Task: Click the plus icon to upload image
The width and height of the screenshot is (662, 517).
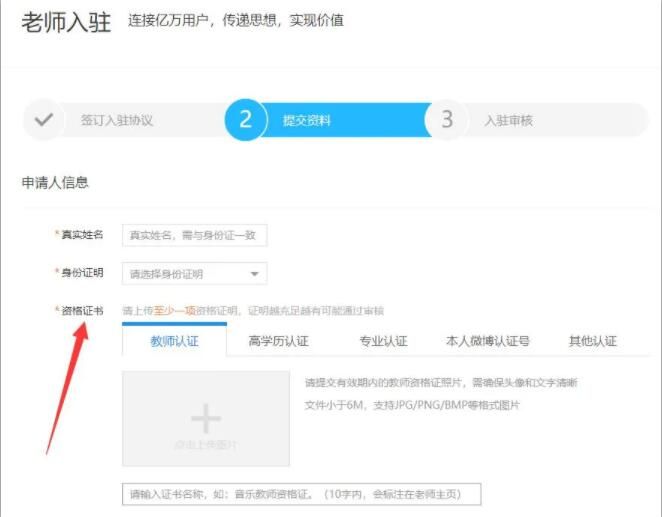Action: [x=205, y=417]
